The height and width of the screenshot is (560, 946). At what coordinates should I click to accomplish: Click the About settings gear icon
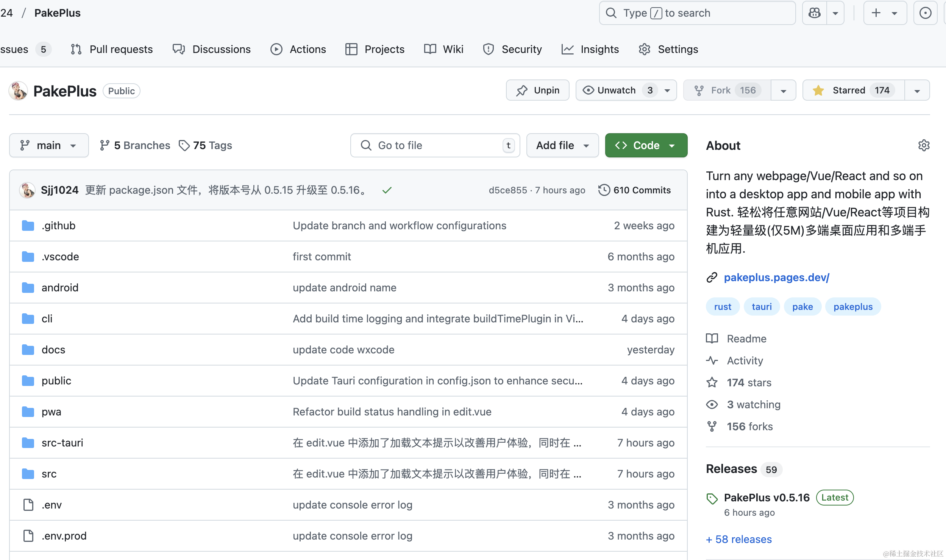pyautogui.click(x=924, y=145)
